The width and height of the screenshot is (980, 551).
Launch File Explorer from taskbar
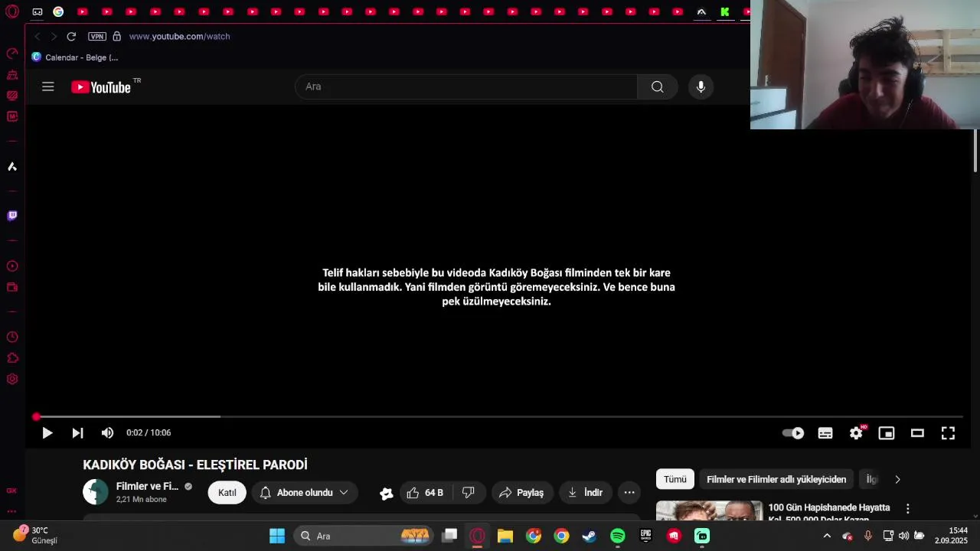(x=505, y=536)
